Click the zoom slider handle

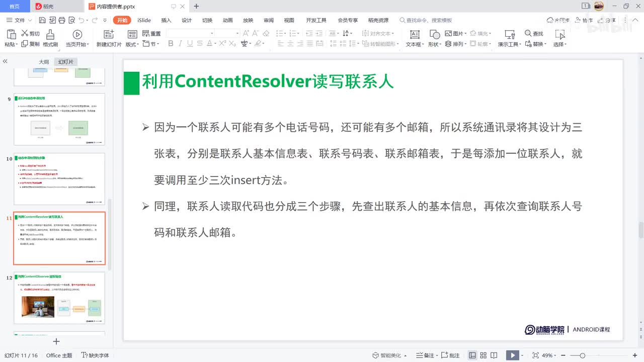coord(582,355)
